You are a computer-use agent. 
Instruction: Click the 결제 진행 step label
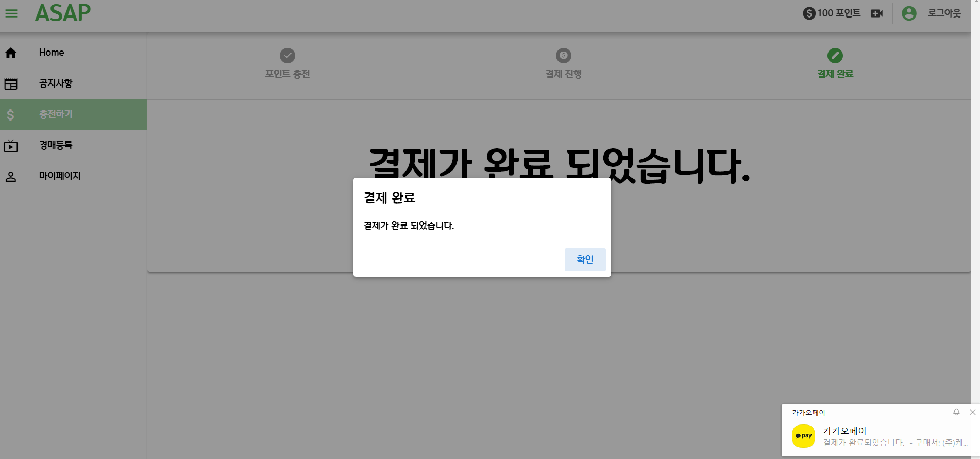564,74
